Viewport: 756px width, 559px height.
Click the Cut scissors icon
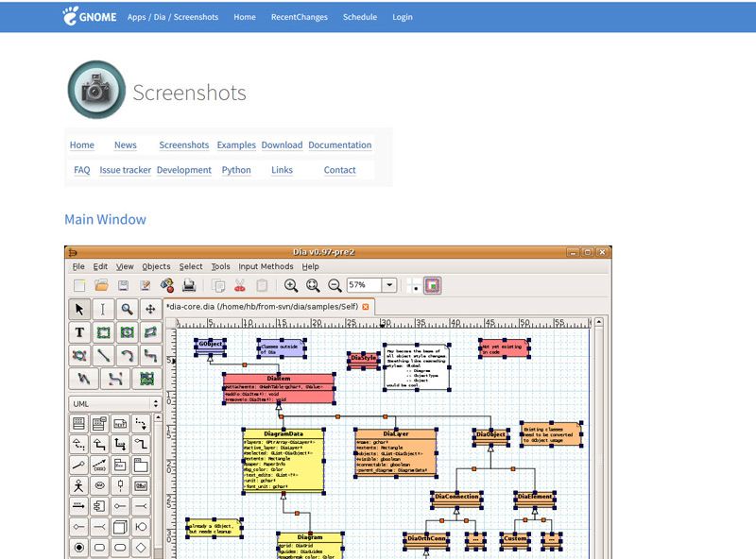240,286
